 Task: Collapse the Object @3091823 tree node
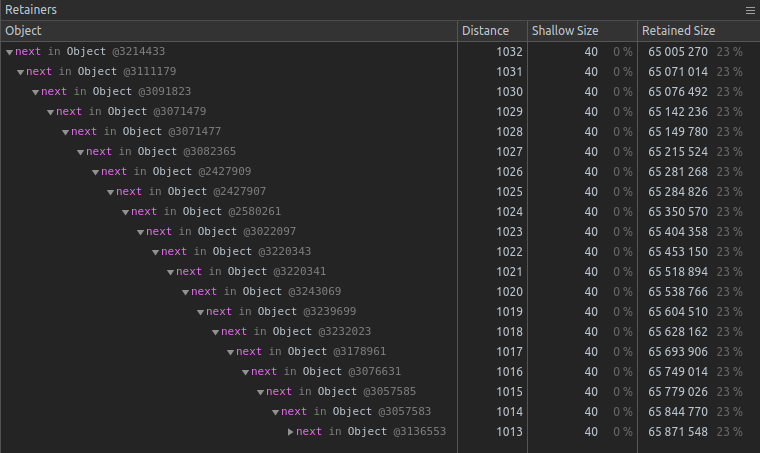point(35,92)
